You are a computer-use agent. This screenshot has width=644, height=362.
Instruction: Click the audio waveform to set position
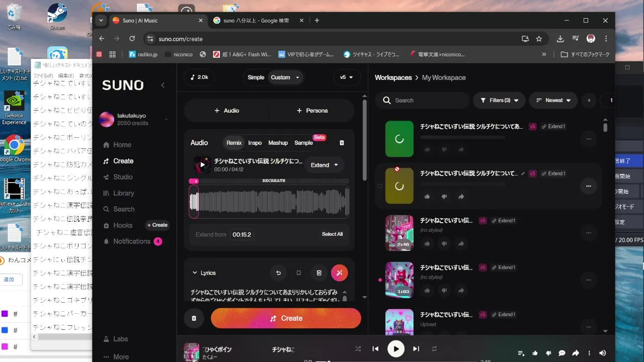(x=269, y=202)
